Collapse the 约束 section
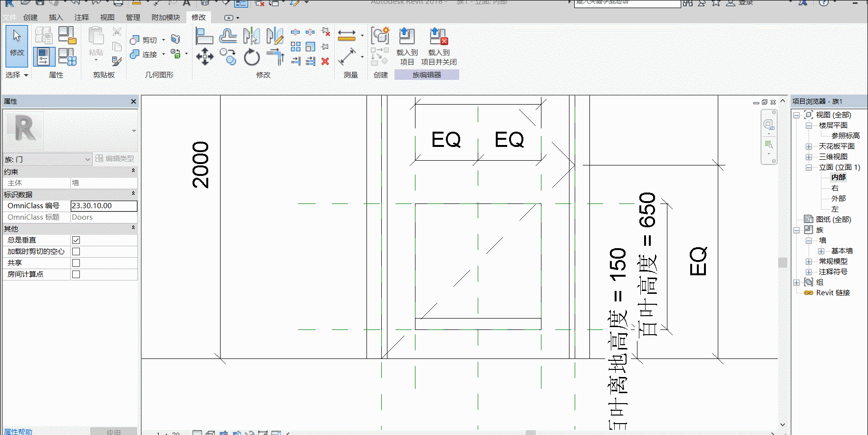 133,171
